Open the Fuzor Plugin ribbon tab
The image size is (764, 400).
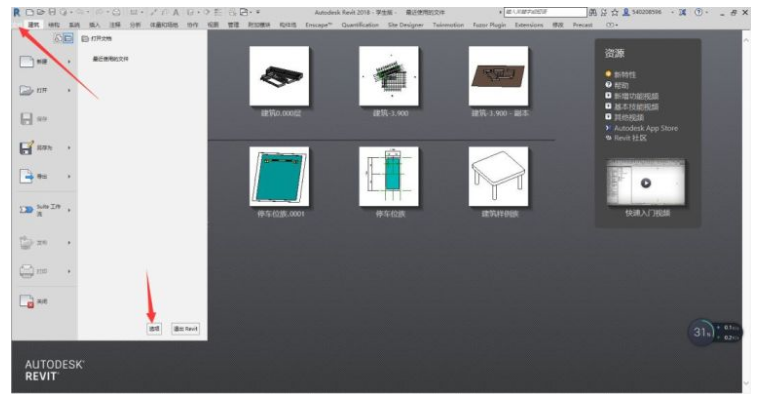[489, 25]
